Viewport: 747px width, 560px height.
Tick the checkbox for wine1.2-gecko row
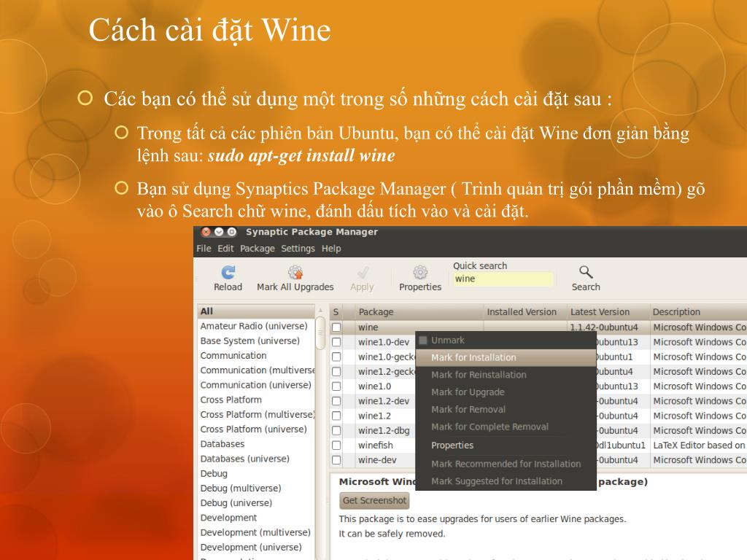click(336, 371)
